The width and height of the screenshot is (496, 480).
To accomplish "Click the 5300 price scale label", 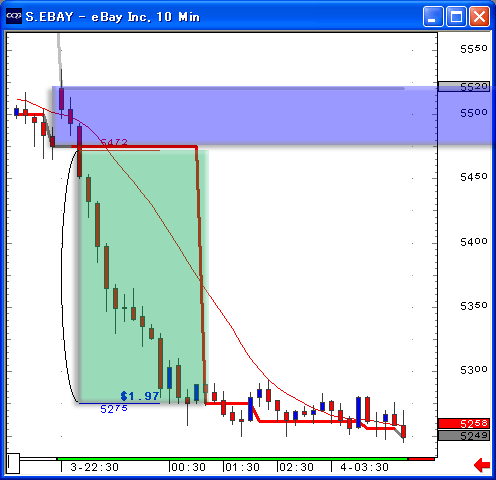I will point(474,370).
